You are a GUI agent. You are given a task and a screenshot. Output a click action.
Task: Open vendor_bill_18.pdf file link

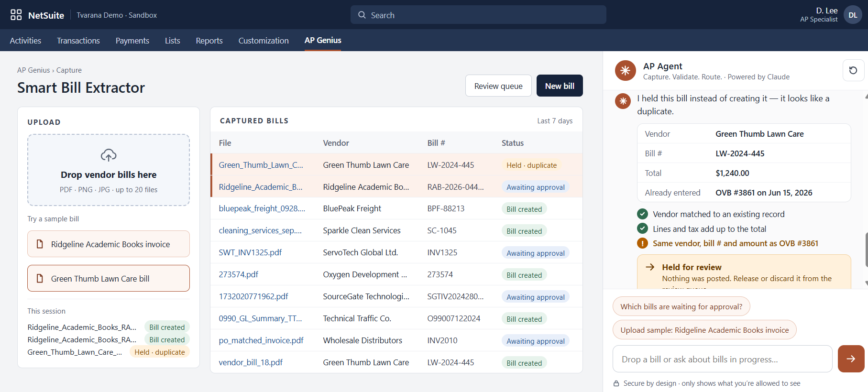pyautogui.click(x=251, y=362)
